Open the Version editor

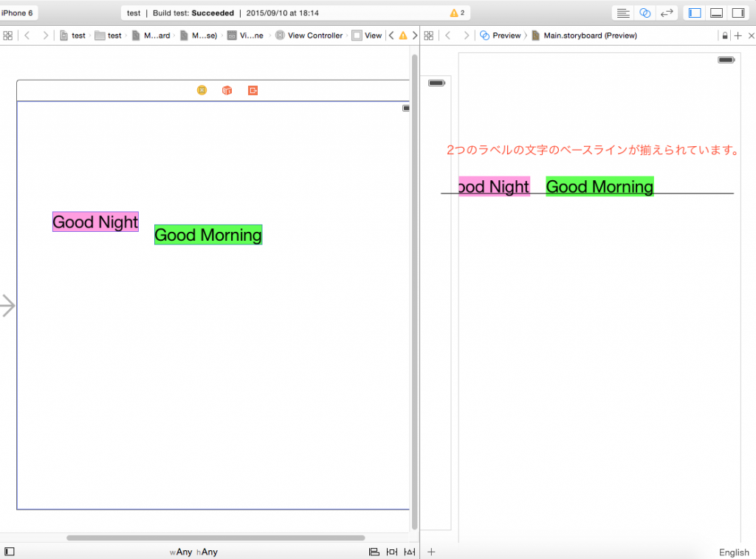666,13
